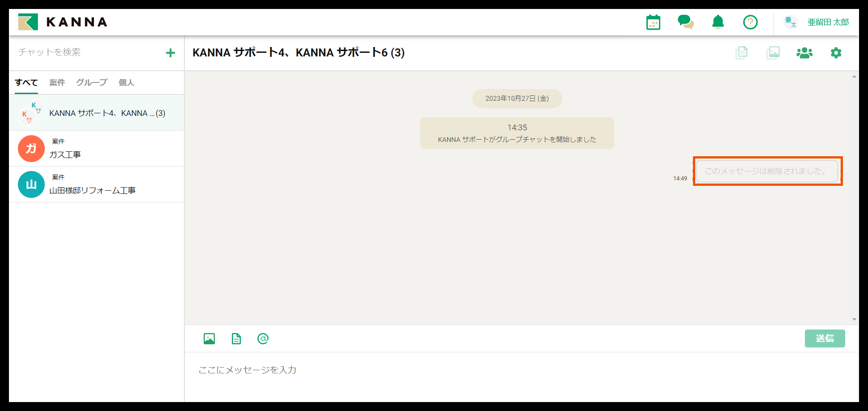Image resolution: width=868 pixels, height=411 pixels.
Task: Click the plus icon to create chat
Action: 171,53
